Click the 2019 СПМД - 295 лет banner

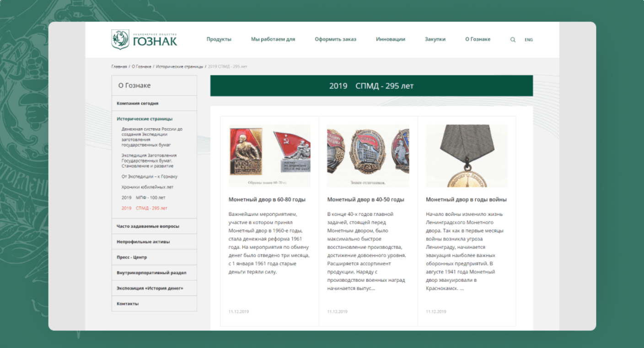pyautogui.click(x=371, y=86)
